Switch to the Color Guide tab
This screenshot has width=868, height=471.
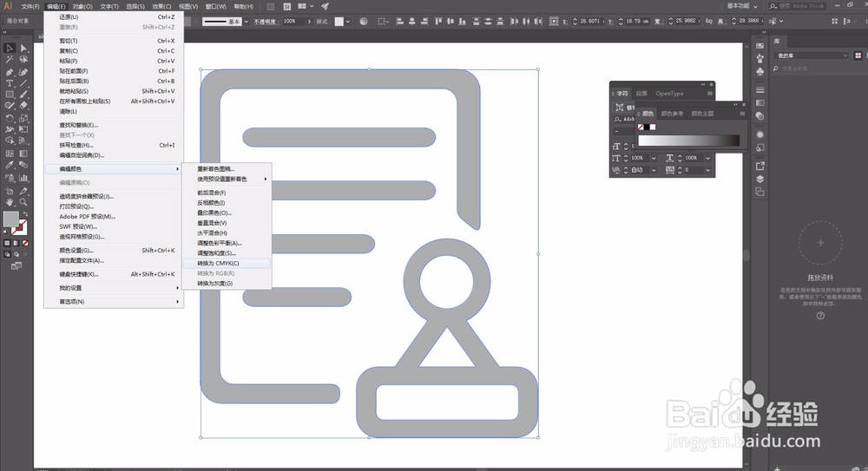pos(672,114)
